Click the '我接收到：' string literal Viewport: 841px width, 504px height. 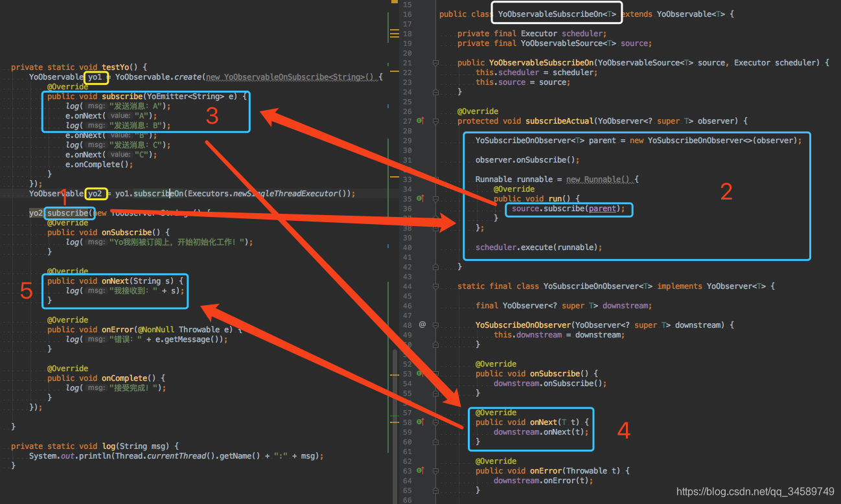[x=133, y=291]
